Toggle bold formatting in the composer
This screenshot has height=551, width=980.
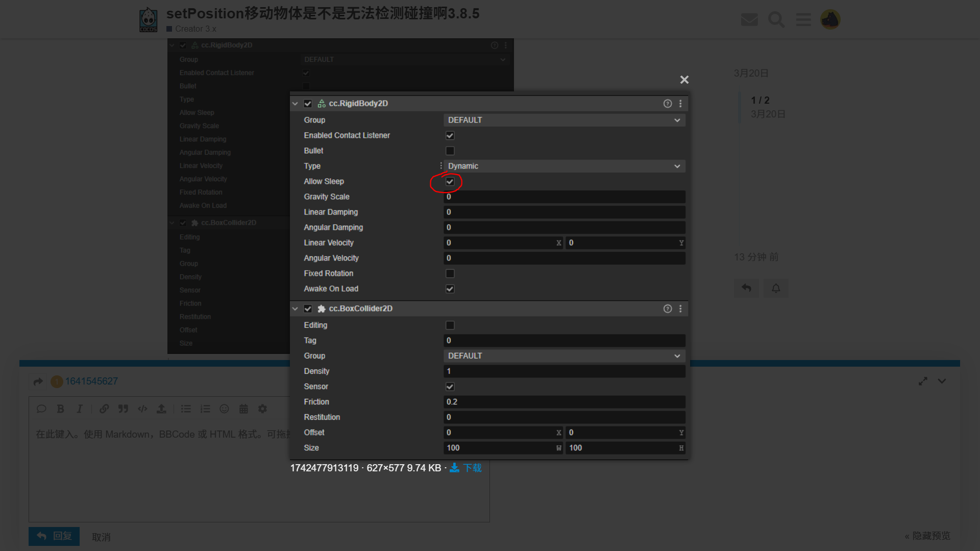click(x=60, y=409)
